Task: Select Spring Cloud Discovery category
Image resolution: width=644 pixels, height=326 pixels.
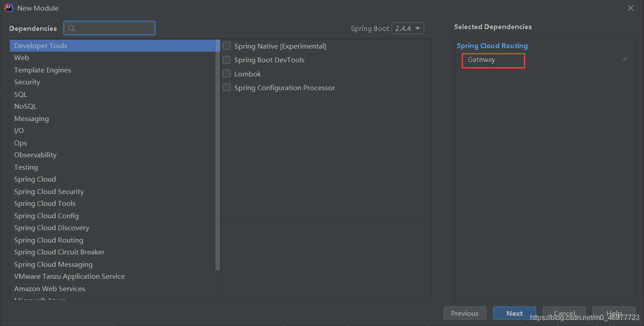Action: 113,228
